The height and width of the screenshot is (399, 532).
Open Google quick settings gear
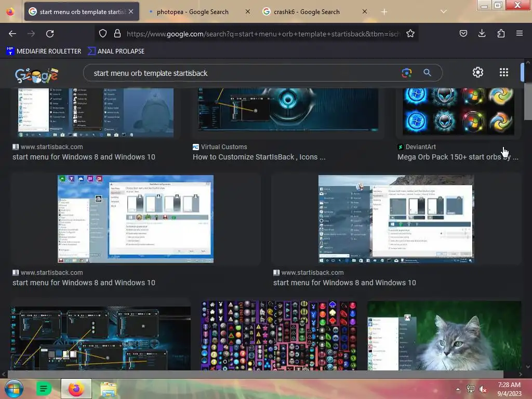pyautogui.click(x=478, y=72)
